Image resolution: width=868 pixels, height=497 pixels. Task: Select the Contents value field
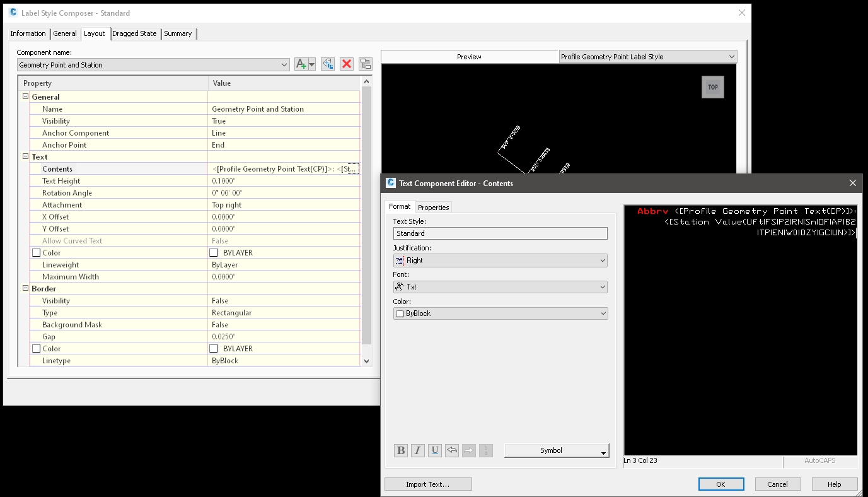coord(284,168)
